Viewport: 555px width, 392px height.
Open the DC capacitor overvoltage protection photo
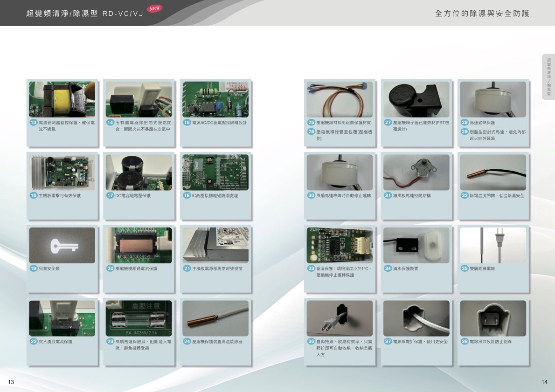(x=139, y=172)
